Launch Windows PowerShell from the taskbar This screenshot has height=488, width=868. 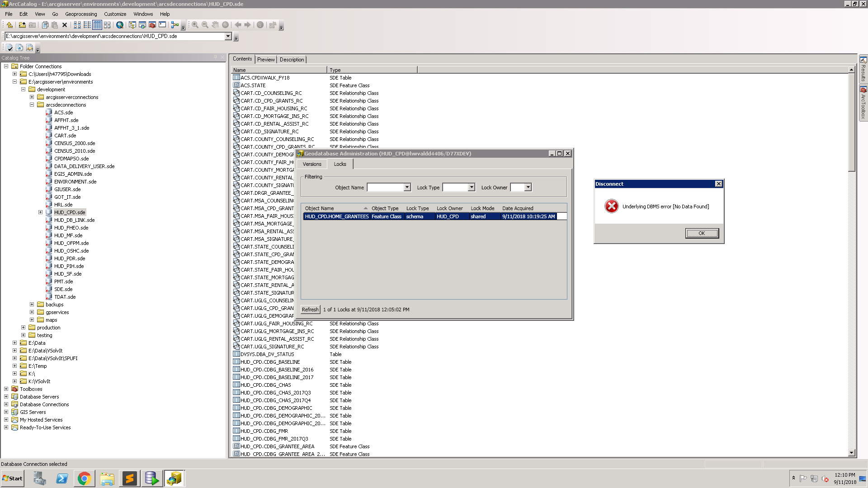click(62, 479)
